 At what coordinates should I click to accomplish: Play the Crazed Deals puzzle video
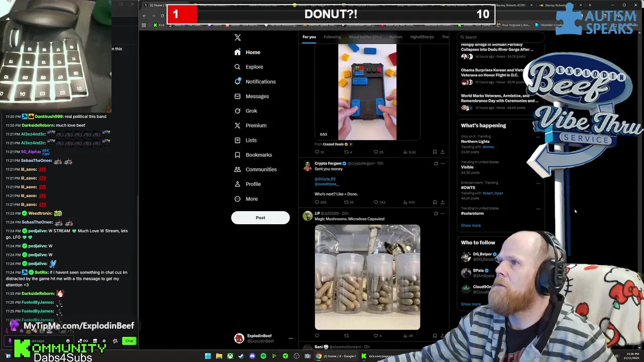pos(367,92)
